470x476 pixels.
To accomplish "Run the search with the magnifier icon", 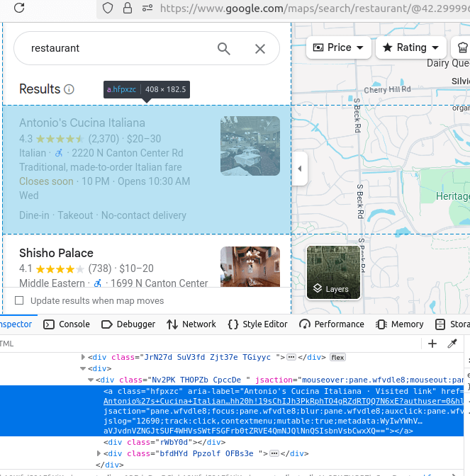I will click(x=223, y=49).
